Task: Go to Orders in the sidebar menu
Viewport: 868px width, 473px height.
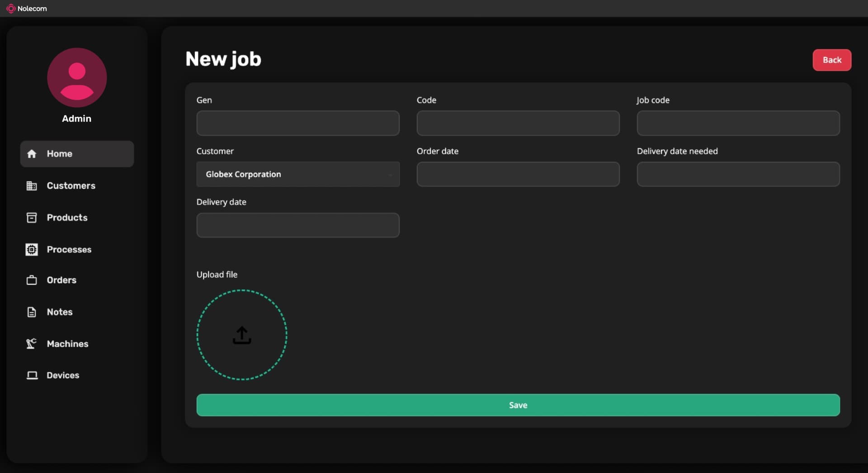Action: click(61, 280)
